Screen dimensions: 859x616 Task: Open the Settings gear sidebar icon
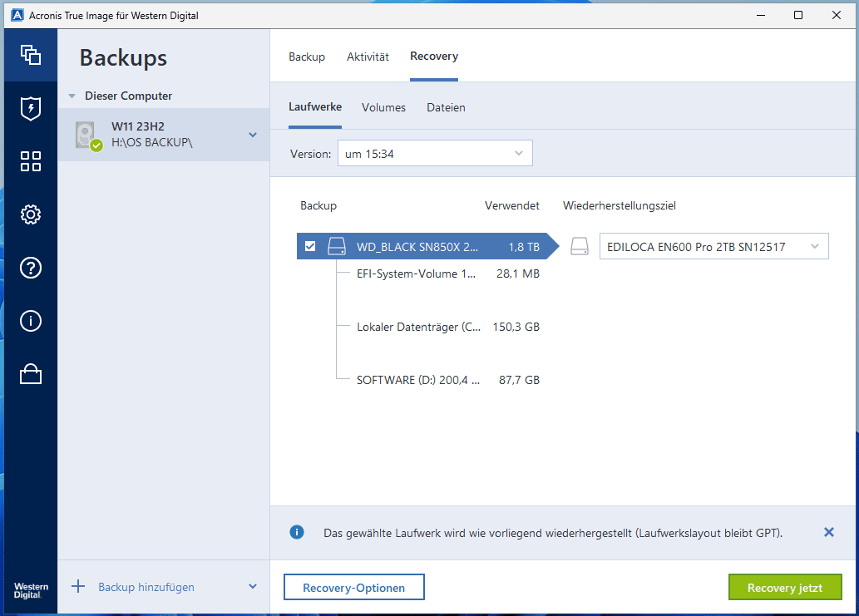click(x=31, y=214)
